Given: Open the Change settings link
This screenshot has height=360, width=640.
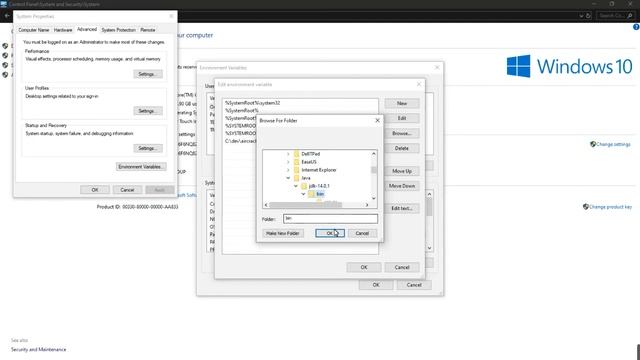Looking at the screenshot, I should click(x=613, y=144).
